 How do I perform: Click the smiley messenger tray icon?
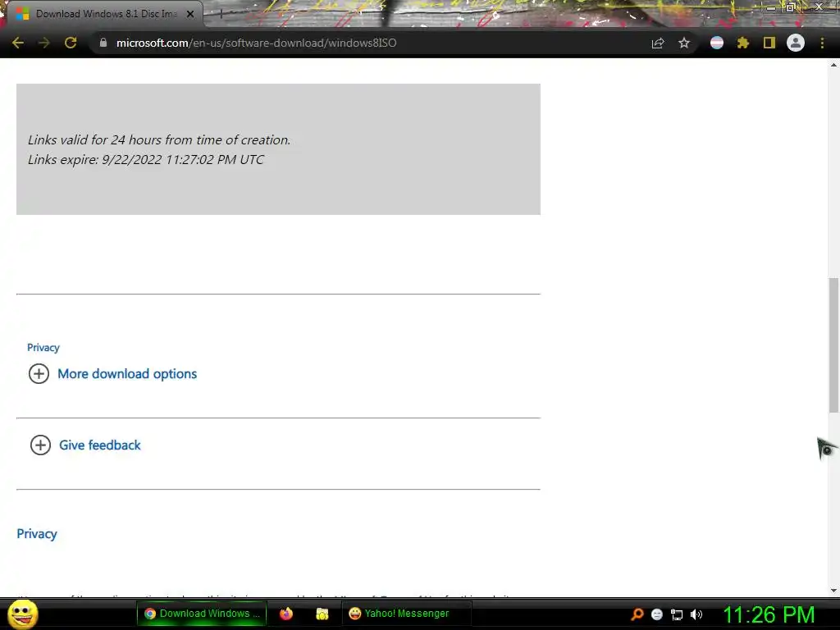[657, 614]
